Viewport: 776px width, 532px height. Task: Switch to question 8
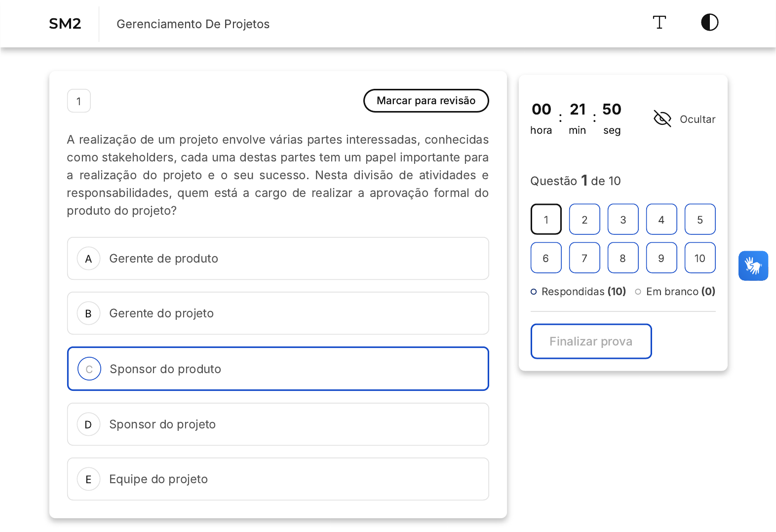click(x=623, y=258)
